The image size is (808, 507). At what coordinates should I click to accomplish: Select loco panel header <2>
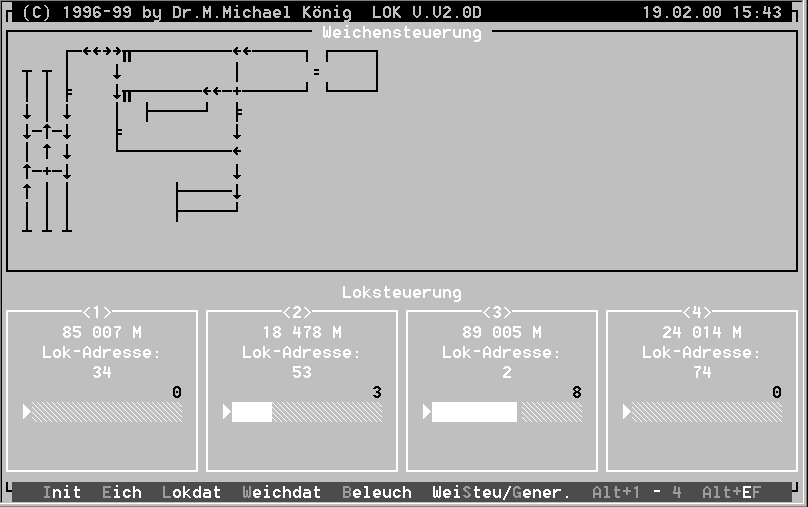coord(297,312)
